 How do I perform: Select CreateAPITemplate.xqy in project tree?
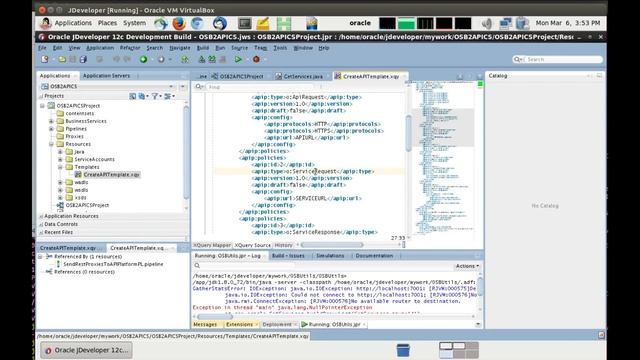(x=111, y=175)
